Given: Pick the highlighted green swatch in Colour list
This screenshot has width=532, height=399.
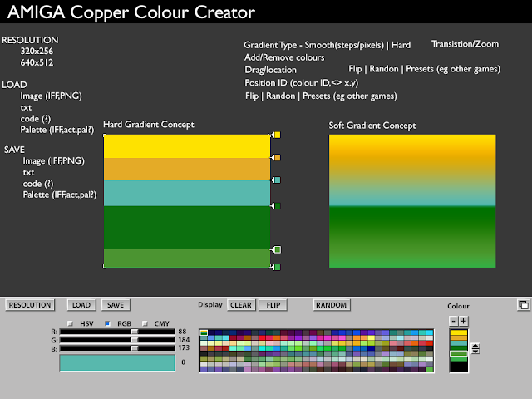Looking at the screenshot, I should pos(459,353).
